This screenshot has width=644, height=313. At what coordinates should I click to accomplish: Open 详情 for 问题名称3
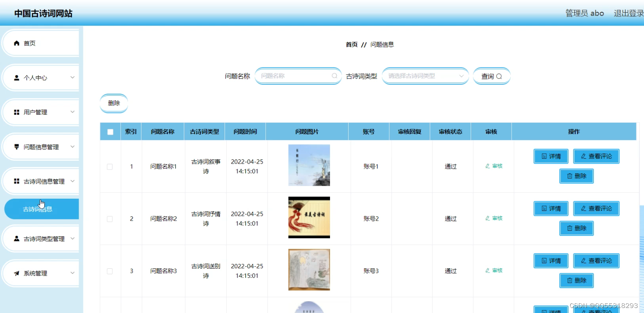click(x=551, y=261)
